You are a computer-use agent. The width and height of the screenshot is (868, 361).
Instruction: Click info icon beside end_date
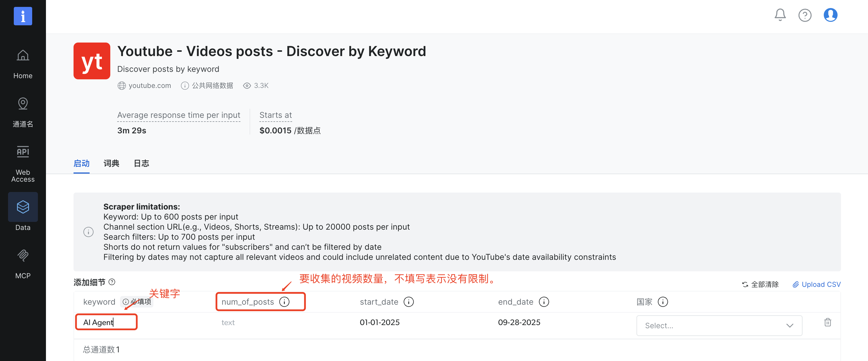point(543,302)
